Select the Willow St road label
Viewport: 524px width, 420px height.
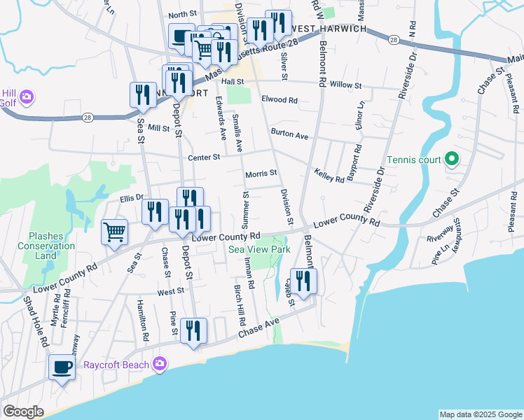(x=345, y=85)
